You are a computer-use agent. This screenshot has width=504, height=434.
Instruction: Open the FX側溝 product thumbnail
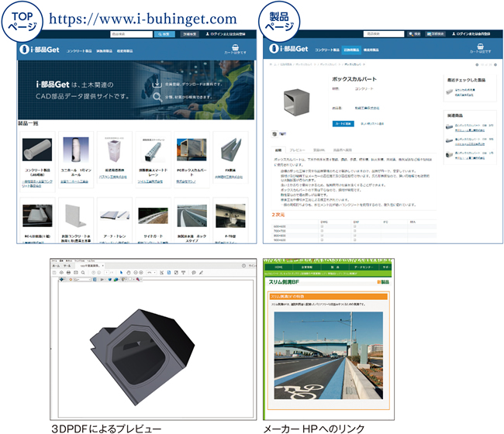[230, 150]
